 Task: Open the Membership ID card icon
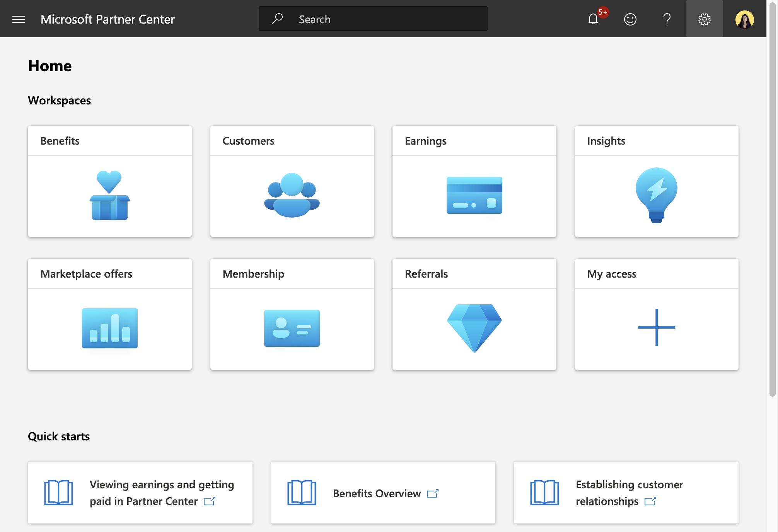292,328
